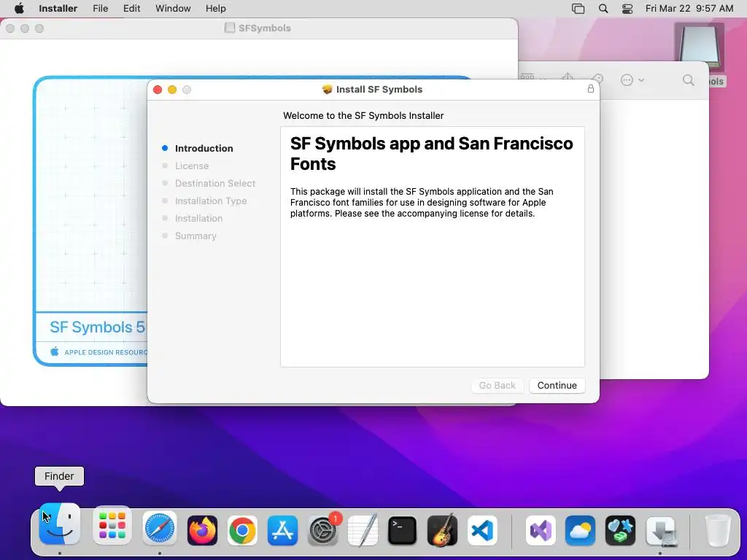
Task: Minimize the Install SF Symbols window
Action: click(x=172, y=90)
